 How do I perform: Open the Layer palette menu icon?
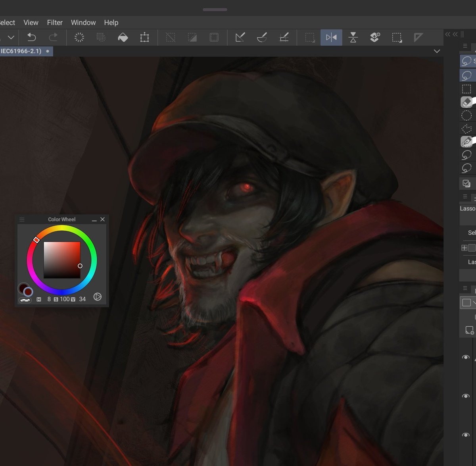coord(465,288)
